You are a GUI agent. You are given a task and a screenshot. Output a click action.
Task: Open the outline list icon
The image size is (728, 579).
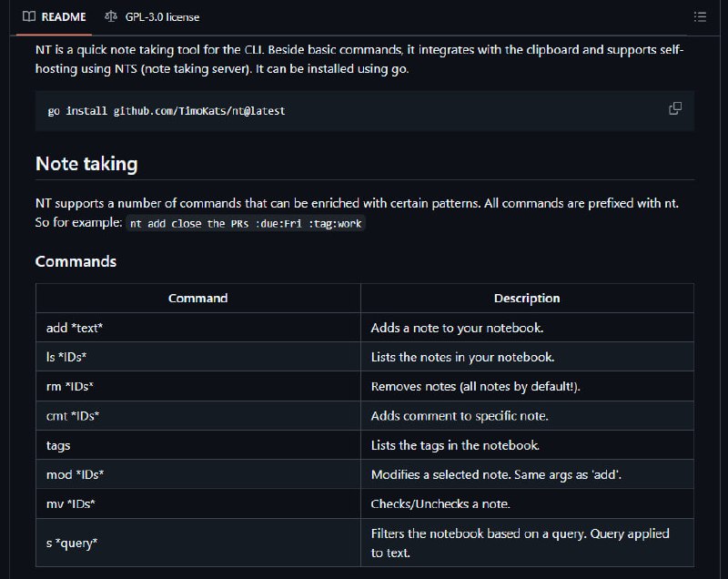700,17
